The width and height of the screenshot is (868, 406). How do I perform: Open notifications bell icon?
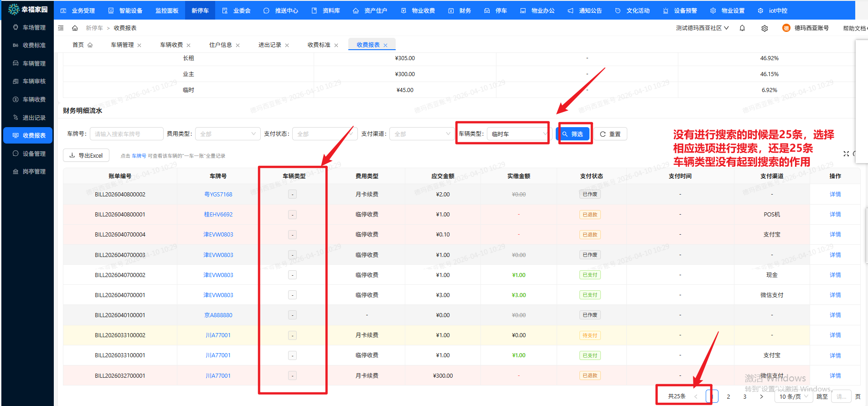(x=742, y=28)
